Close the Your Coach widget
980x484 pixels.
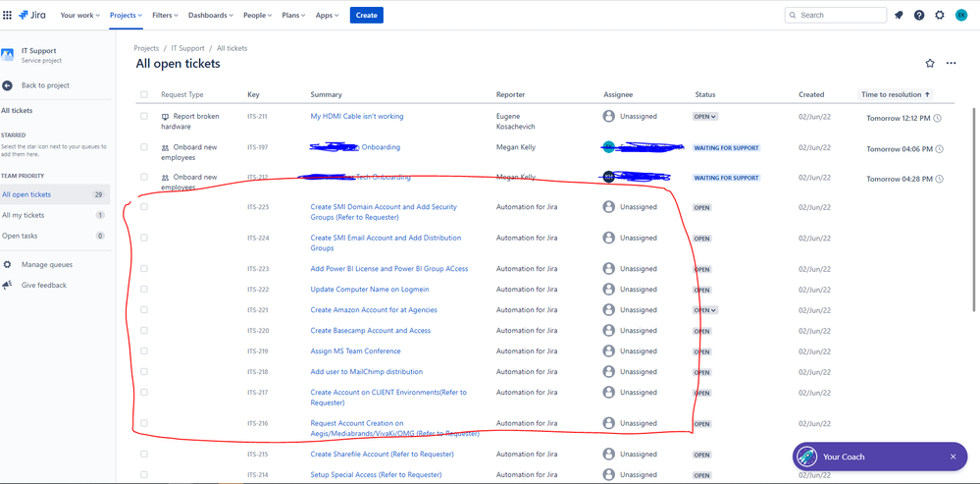point(954,457)
